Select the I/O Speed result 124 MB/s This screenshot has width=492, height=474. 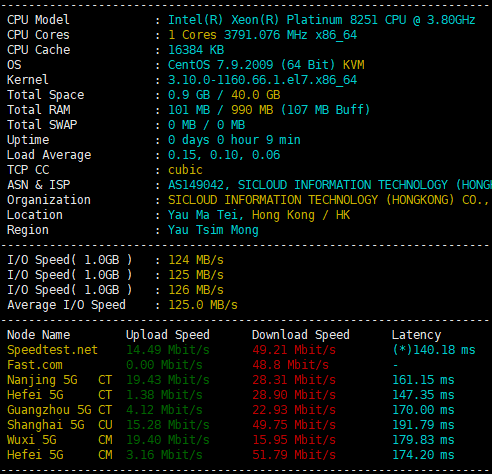[196, 260]
